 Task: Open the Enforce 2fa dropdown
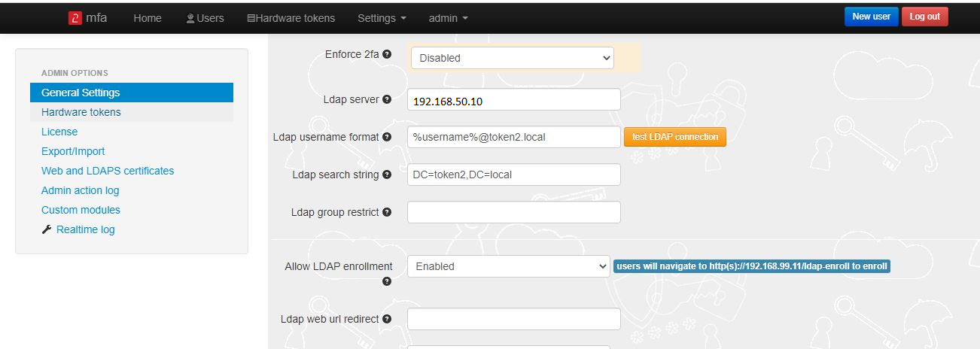click(512, 58)
